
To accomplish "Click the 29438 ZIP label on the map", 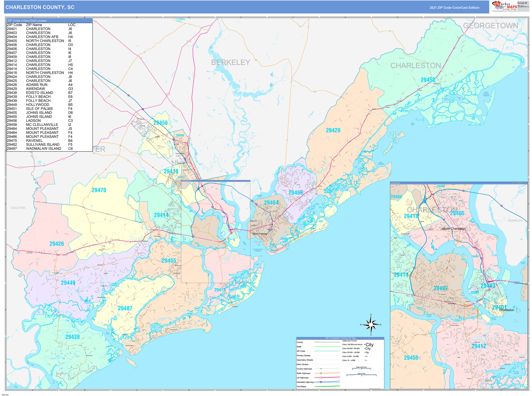I will [72, 337].
